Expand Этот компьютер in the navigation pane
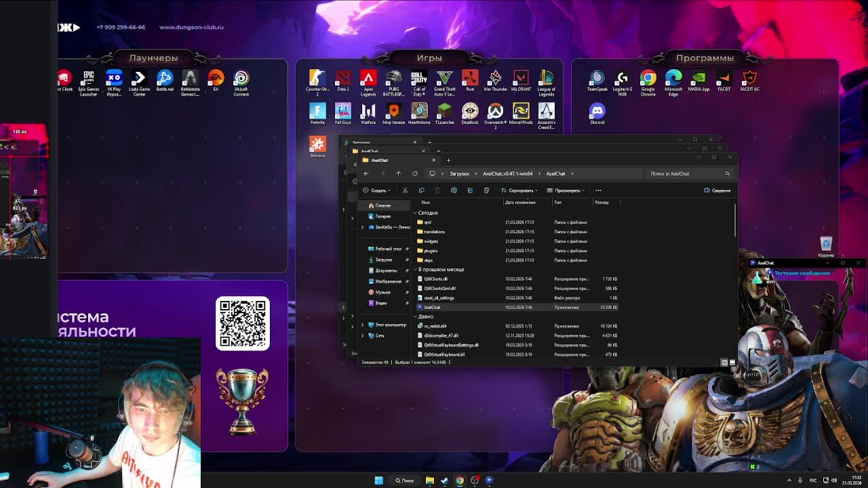 coord(363,325)
